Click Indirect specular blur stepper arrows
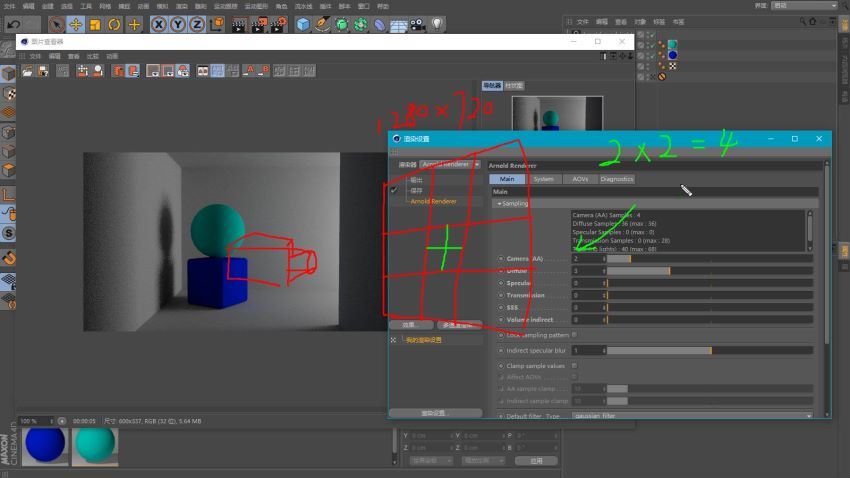850x478 pixels. pyautogui.click(x=604, y=351)
